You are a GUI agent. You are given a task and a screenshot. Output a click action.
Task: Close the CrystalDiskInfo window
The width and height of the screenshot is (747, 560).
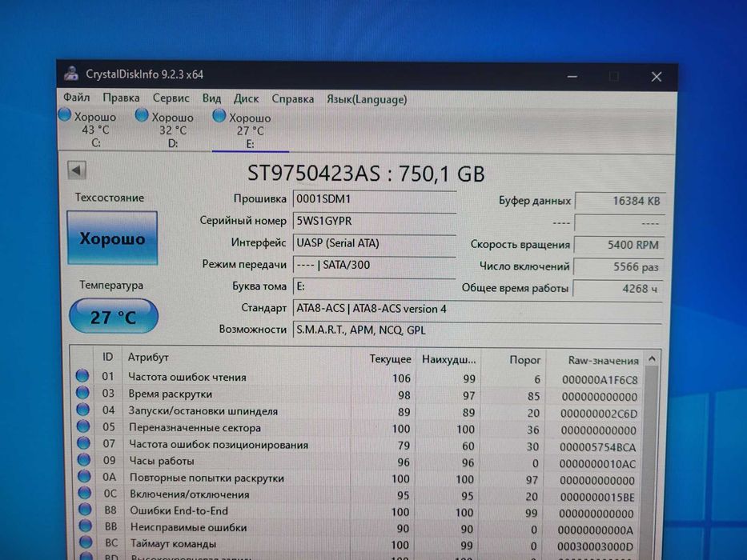point(657,77)
